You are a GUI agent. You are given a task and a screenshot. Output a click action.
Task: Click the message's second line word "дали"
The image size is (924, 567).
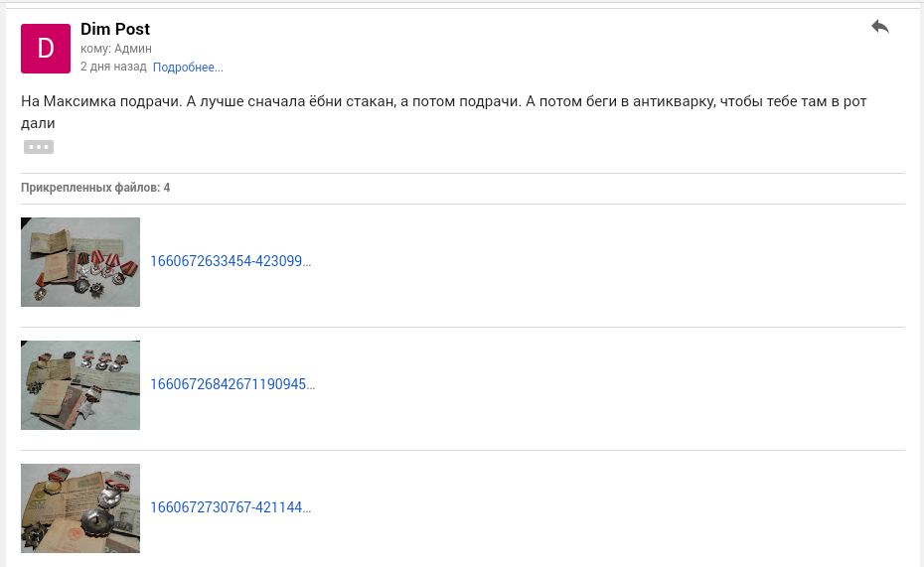38,123
